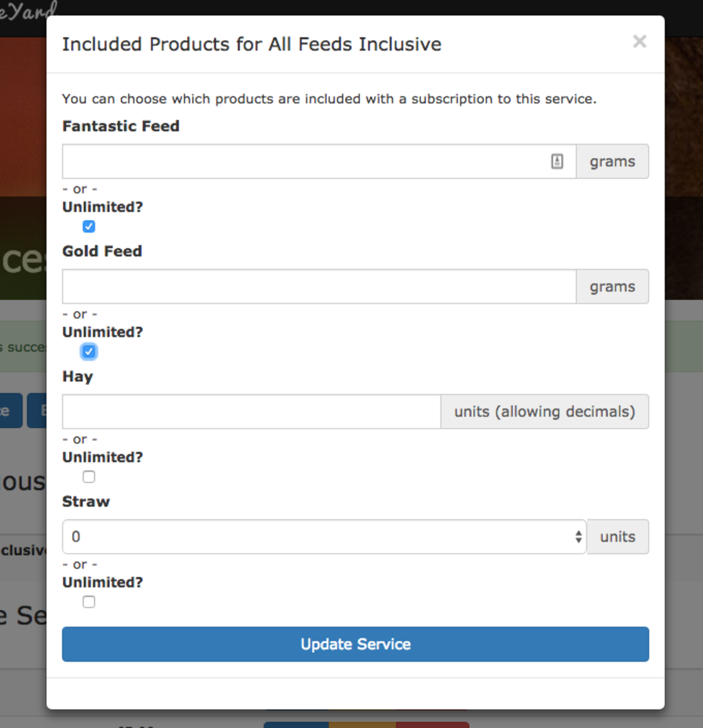The image size is (703, 728).
Task: Click the Fantastic Feed heading label
Action: 121,126
